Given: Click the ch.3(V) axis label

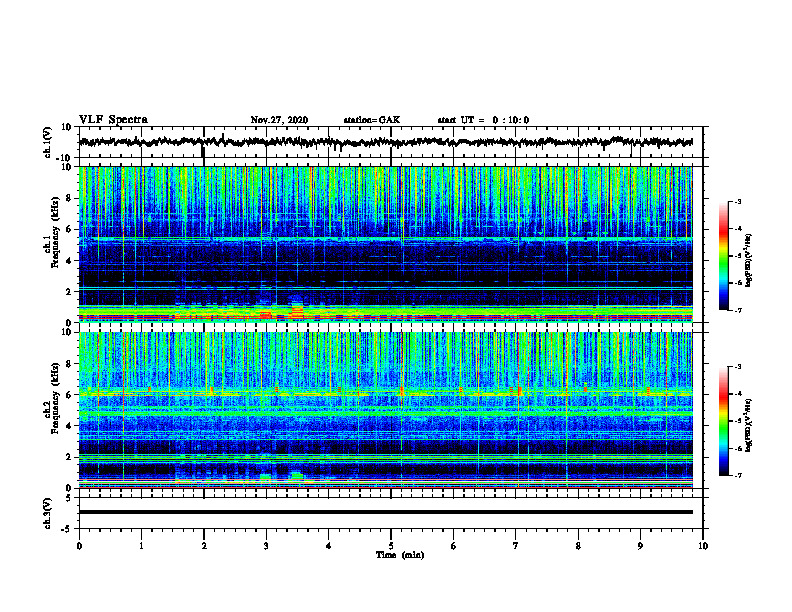Looking at the screenshot, I should [48, 514].
